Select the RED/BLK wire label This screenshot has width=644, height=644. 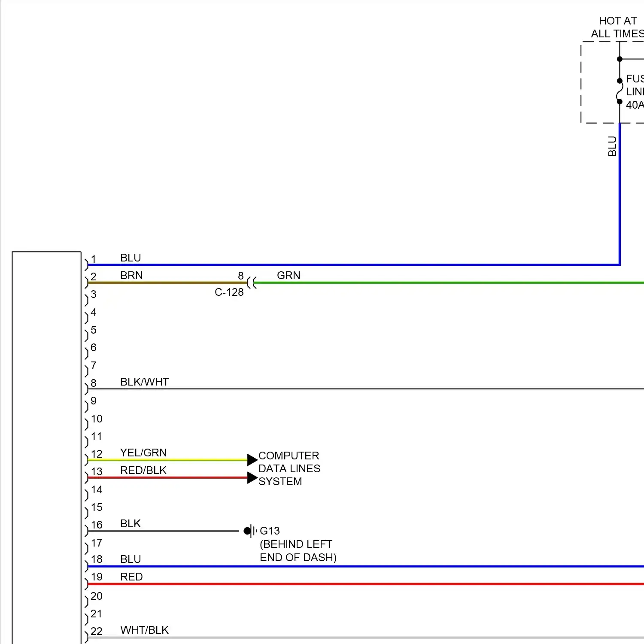pyautogui.click(x=143, y=470)
